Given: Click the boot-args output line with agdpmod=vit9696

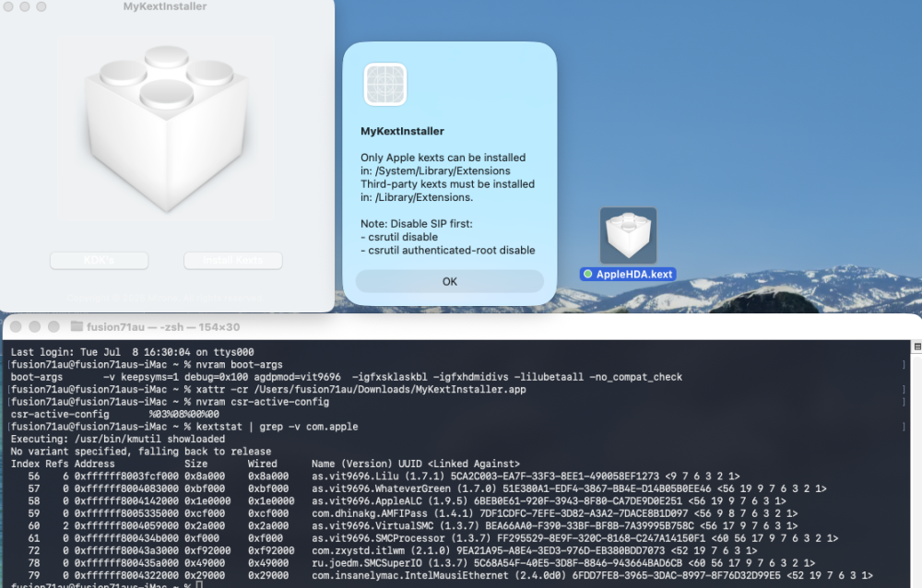Looking at the screenshot, I should point(347,377).
